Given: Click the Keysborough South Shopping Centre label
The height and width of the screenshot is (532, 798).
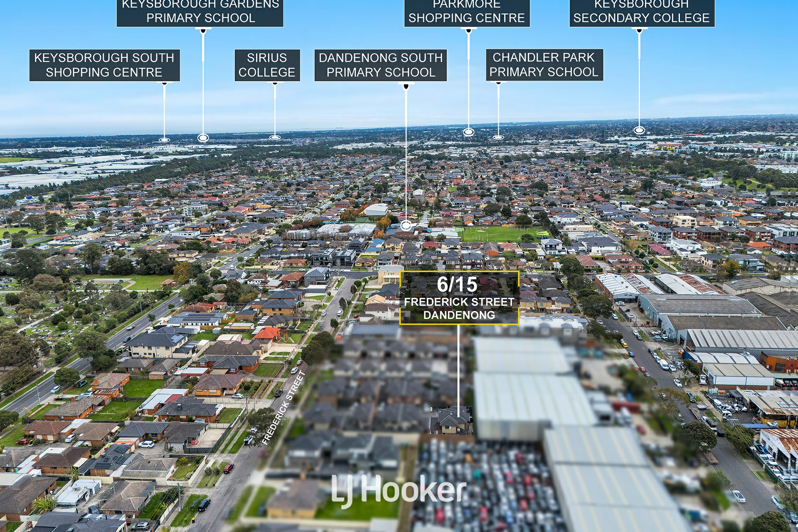Looking at the screenshot, I should 104,65.
